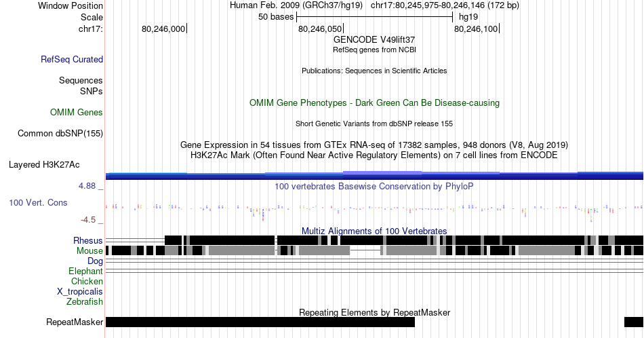Click Publications: Sequences in Scientific Articles title

374,71
